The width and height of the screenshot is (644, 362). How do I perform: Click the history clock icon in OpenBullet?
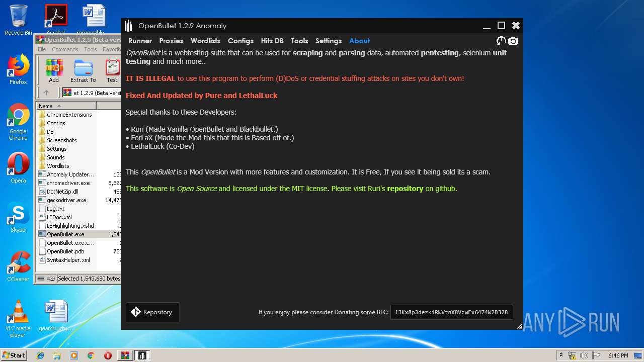tap(501, 41)
